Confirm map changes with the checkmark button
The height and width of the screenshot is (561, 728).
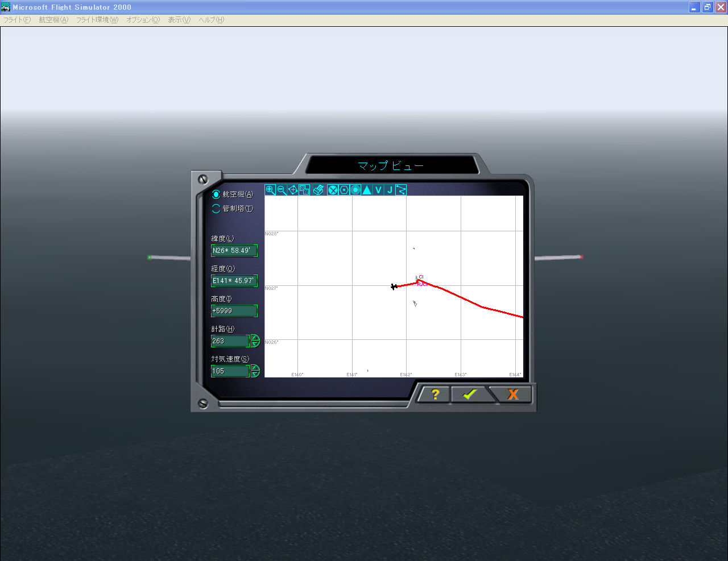pyautogui.click(x=470, y=394)
